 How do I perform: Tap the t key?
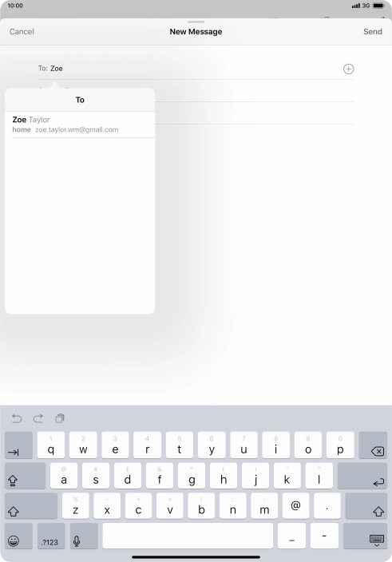(x=180, y=445)
